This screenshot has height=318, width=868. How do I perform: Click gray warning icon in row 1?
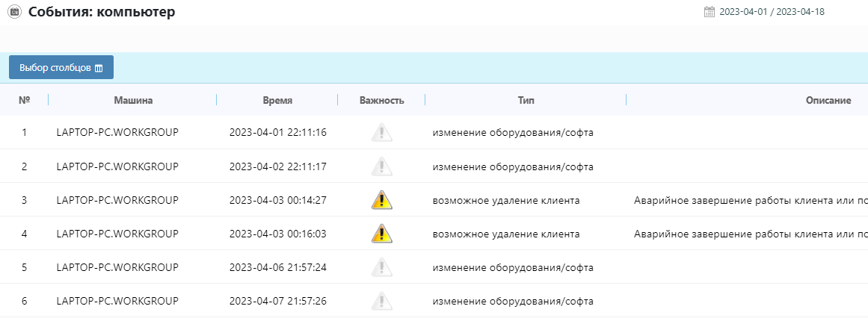[381, 133]
